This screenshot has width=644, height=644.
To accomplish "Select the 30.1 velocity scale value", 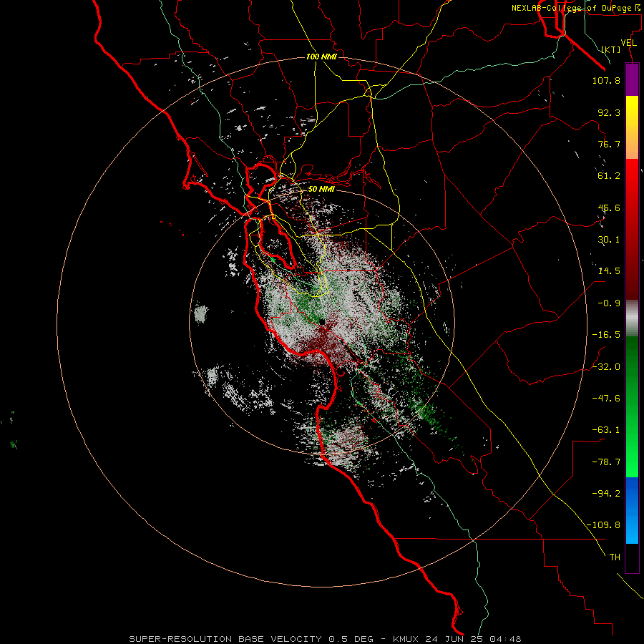I will pyautogui.click(x=609, y=240).
